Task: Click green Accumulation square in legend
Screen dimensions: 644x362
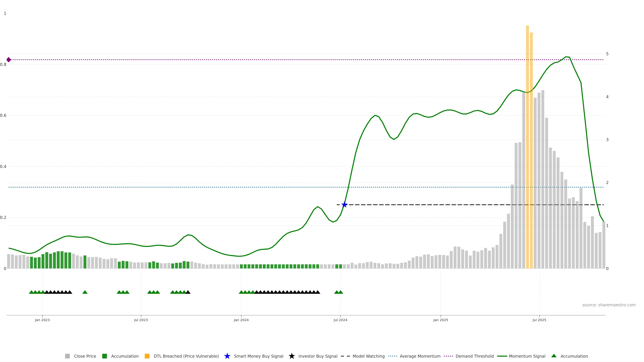Action: click(104, 356)
